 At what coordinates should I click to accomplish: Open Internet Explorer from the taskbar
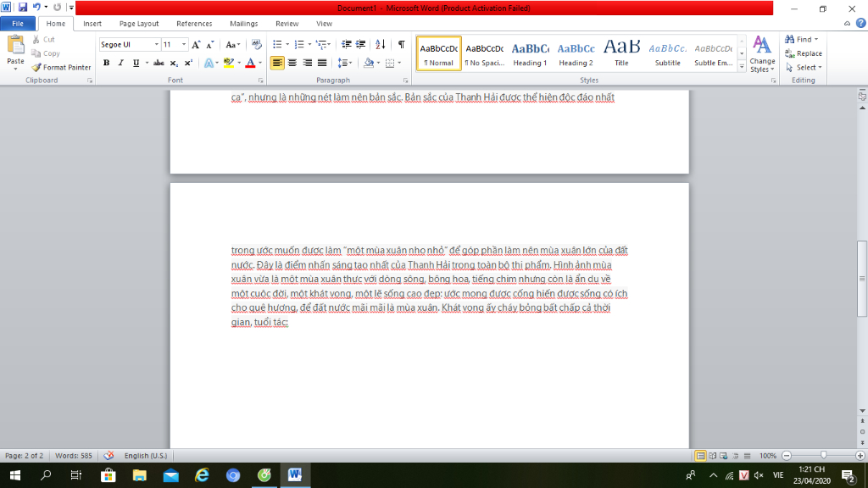202,475
